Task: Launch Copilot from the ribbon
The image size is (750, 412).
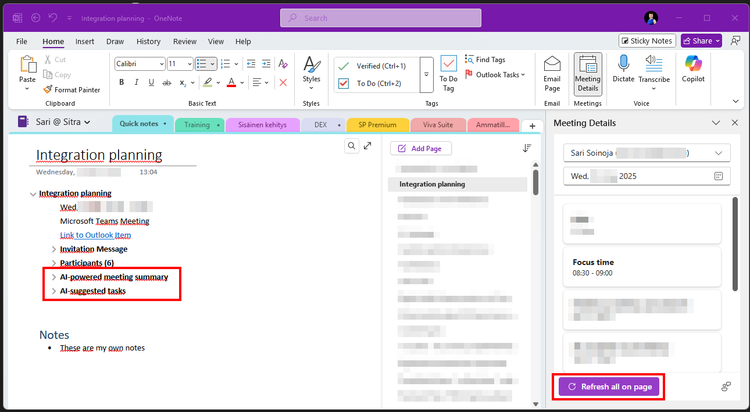Action: (x=693, y=69)
